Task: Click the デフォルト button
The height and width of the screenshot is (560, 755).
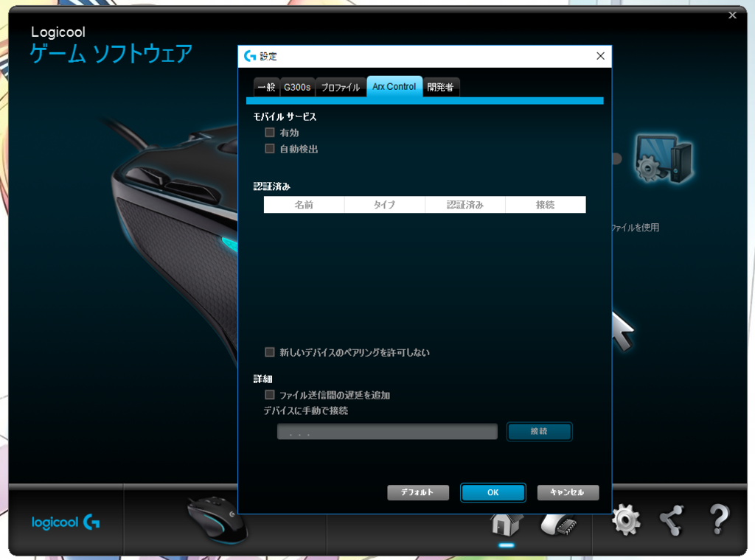Action: coord(418,492)
